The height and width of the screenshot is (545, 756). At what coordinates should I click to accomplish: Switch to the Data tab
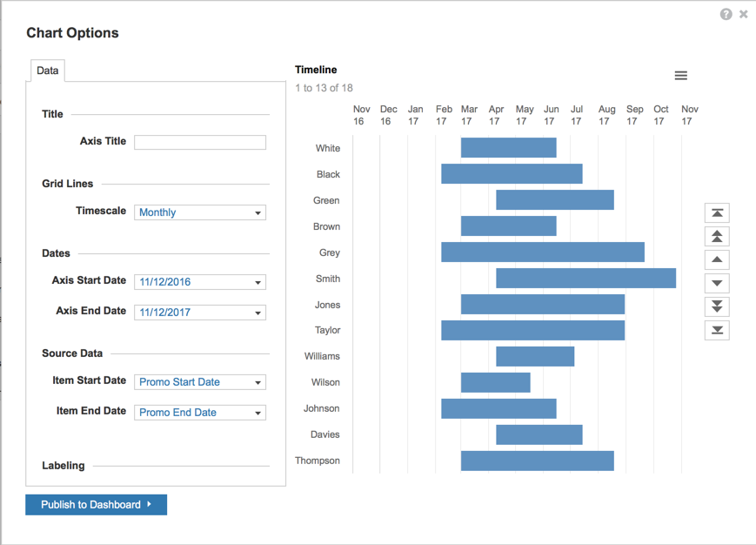coord(48,71)
